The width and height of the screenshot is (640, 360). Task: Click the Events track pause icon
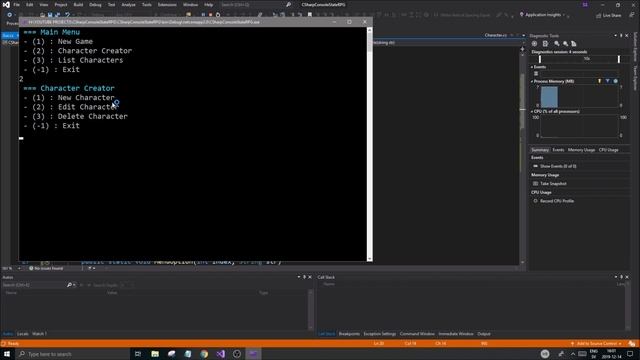click(536, 73)
